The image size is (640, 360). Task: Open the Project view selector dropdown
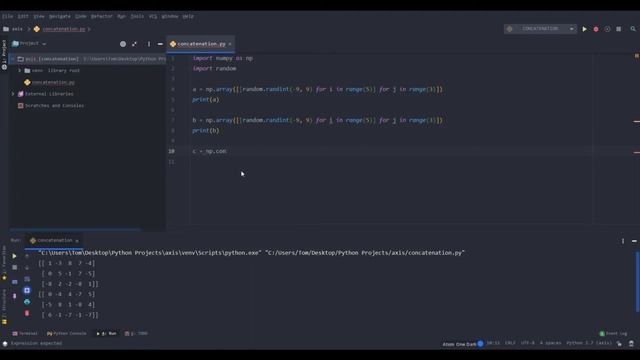[x=29, y=44]
